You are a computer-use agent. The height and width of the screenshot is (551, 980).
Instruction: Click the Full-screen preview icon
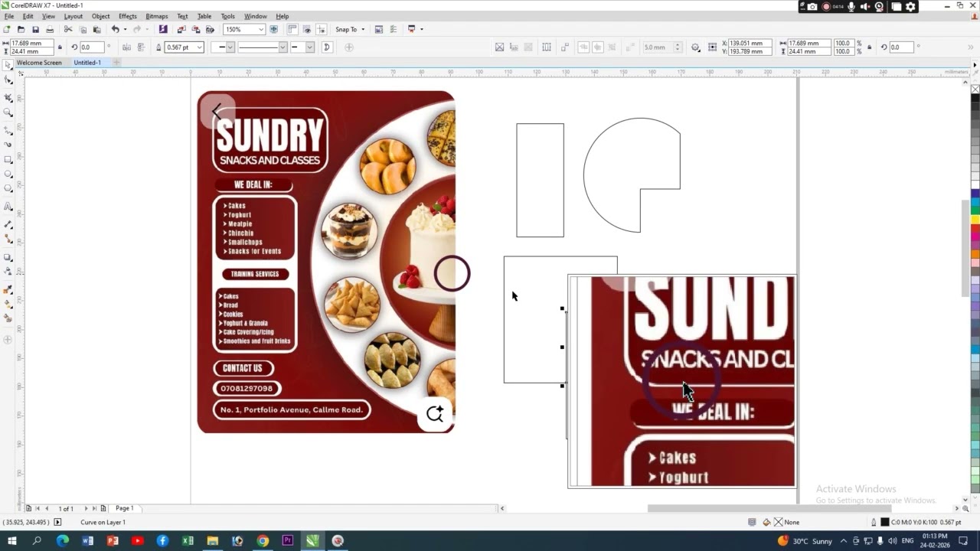pyautogui.click(x=273, y=29)
